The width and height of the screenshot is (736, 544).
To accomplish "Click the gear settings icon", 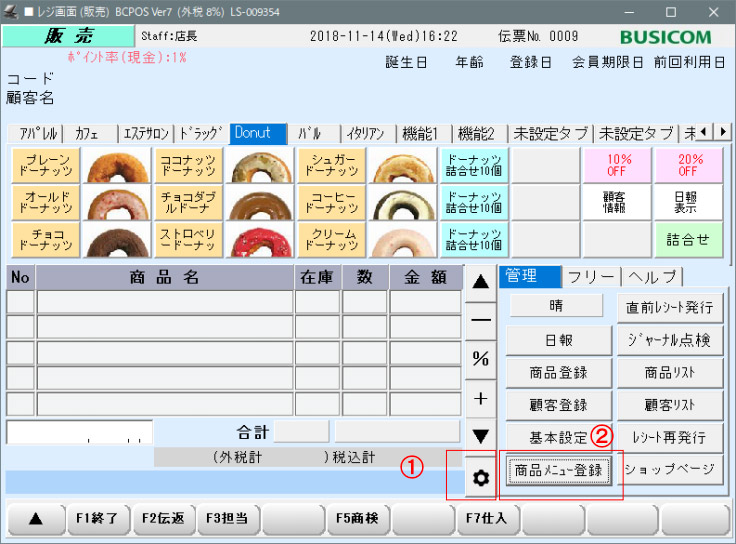I will click(481, 478).
